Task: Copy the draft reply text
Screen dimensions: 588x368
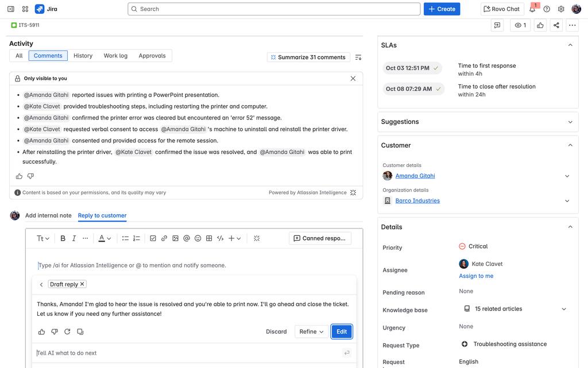Action: [80, 332]
